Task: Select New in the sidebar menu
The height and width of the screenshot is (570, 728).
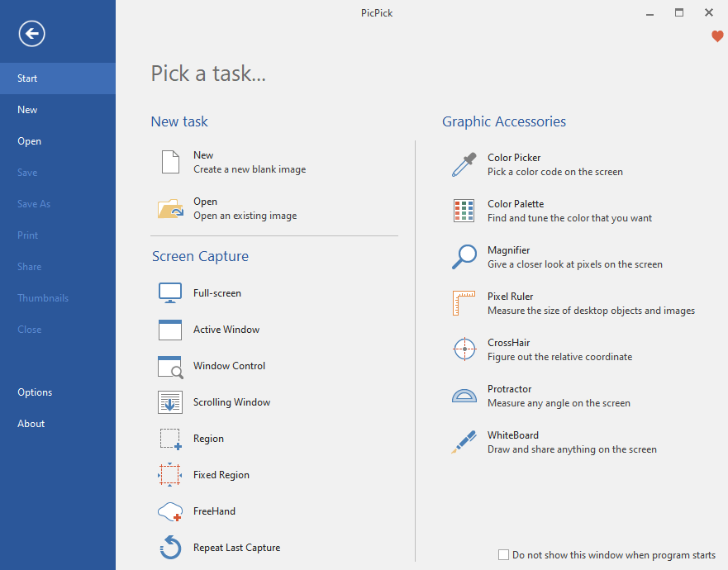Action: coord(58,110)
